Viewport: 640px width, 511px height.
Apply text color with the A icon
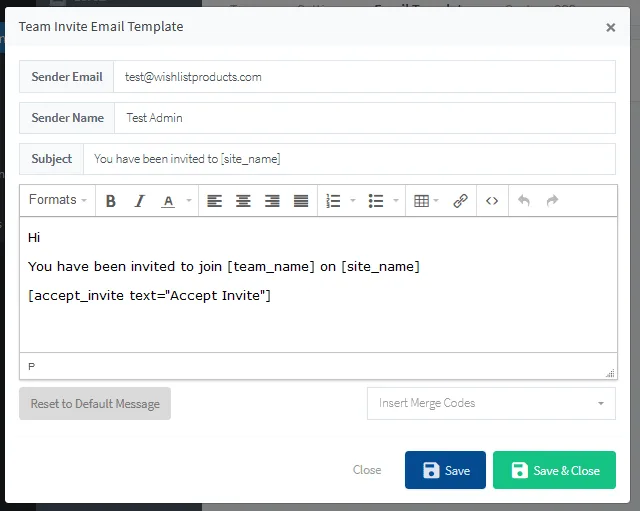click(x=168, y=201)
